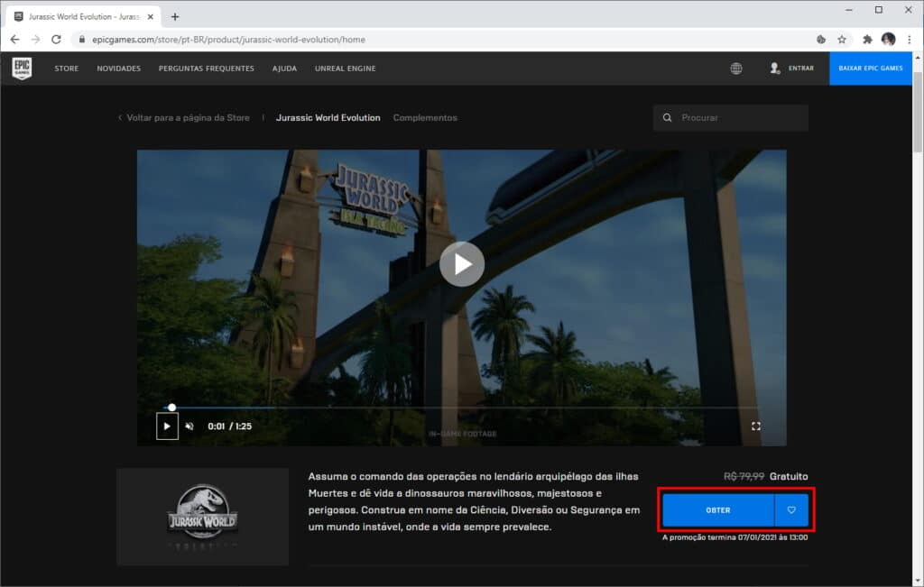
Task: Open PERGUNTAS FREQUENTES page
Action: coord(207,69)
